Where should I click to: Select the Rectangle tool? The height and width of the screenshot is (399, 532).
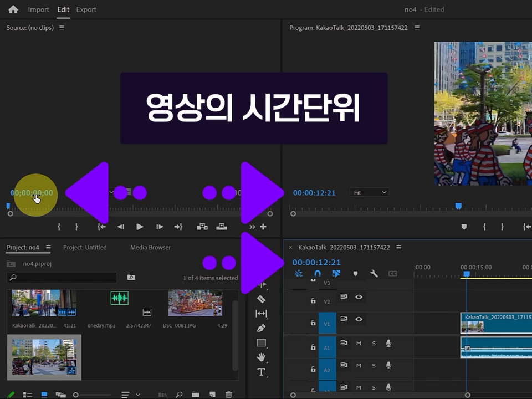[261, 343]
